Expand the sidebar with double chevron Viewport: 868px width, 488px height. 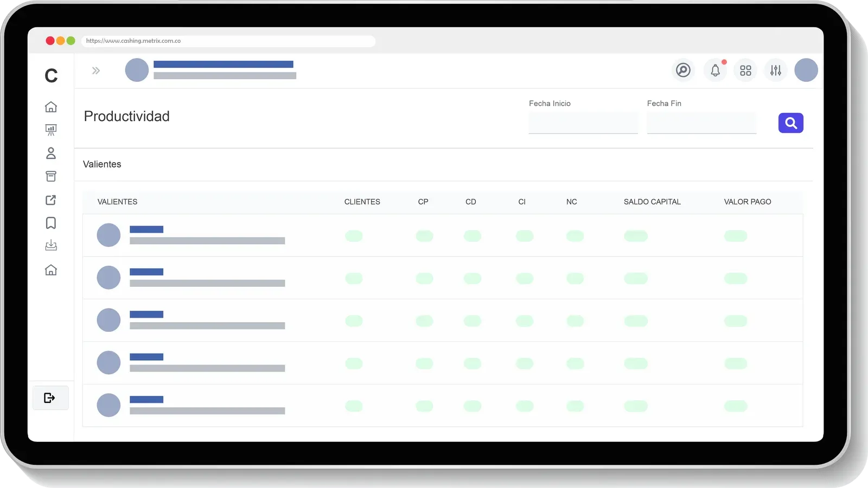tap(96, 70)
